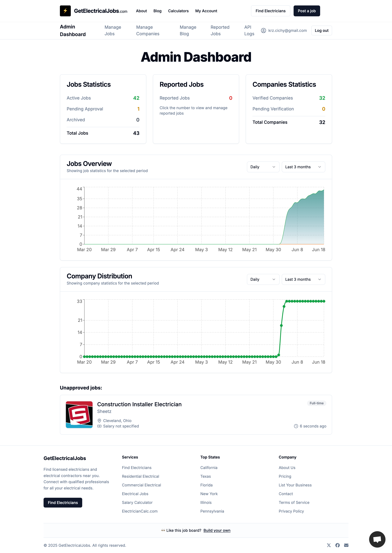Expand Company Distribution Daily dropdown
This screenshot has width=392, height=553.
263,279
